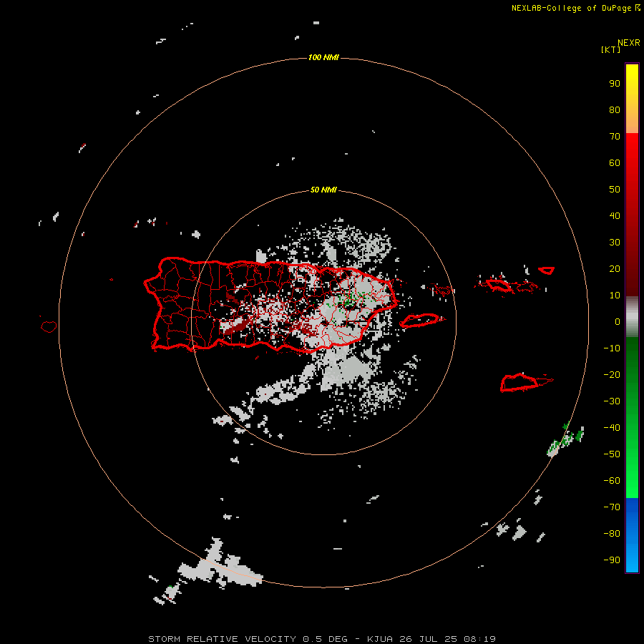Click the positive "20" scale label
The image size is (644, 644).
(x=615, y=269)
